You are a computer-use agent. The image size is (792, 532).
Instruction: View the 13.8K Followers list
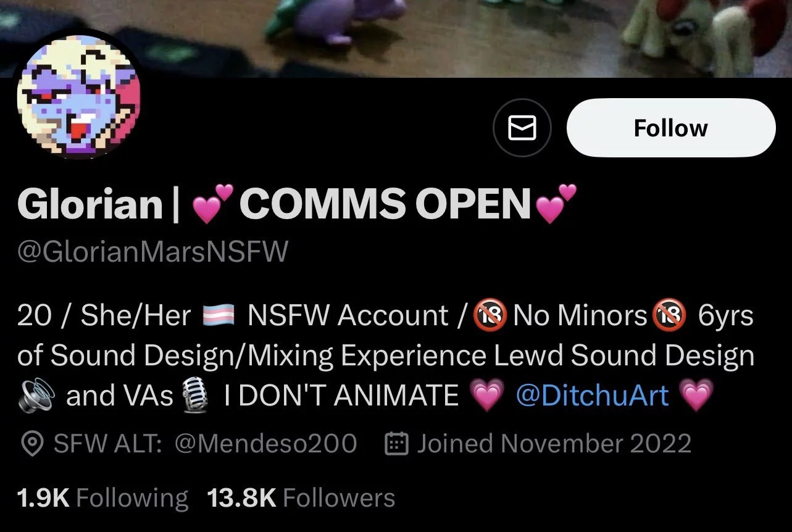pyautogui.click(x=301, y=497)
